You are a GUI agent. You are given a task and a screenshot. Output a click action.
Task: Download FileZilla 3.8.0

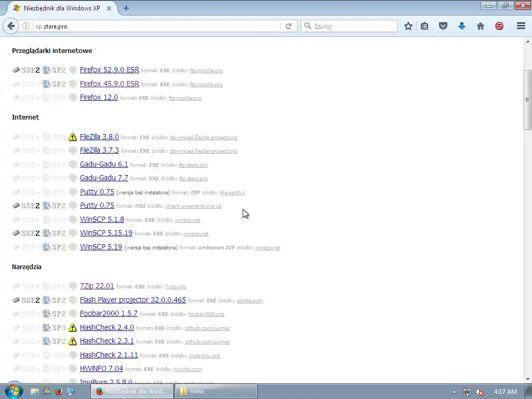[99, 137]
